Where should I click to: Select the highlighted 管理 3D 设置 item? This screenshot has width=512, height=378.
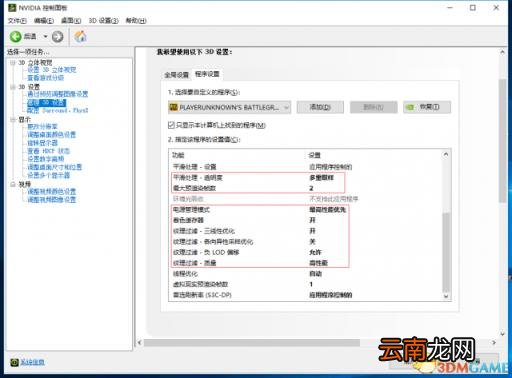coord(46,102)
